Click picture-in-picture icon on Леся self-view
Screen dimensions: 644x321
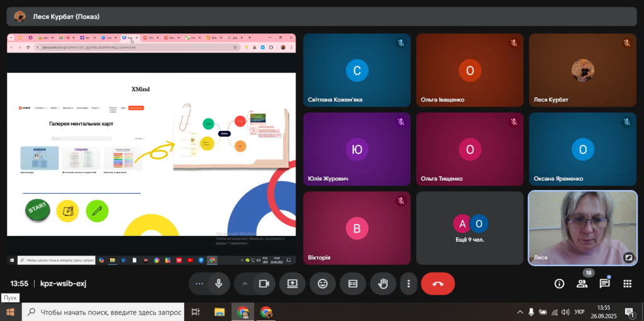(628, 257)
